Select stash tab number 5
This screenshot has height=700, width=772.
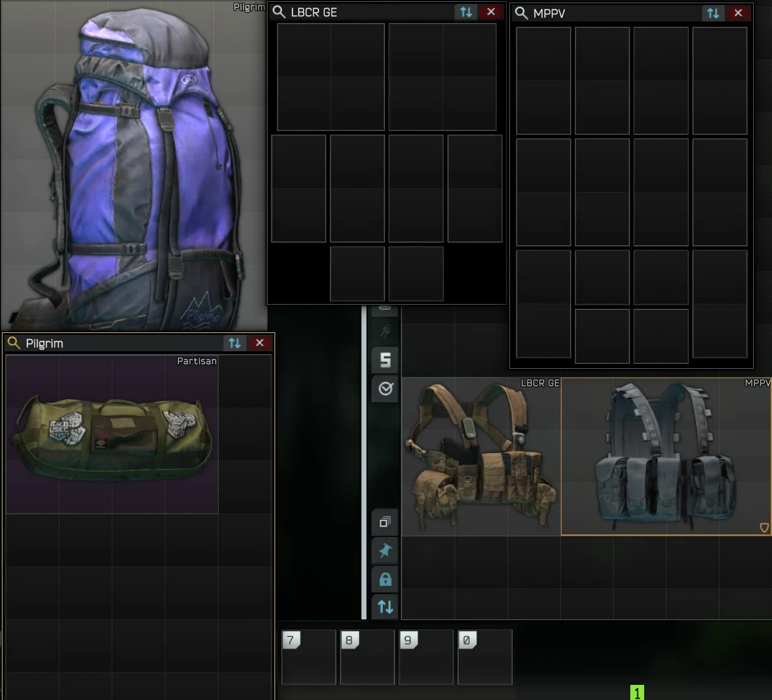point(385,360)
